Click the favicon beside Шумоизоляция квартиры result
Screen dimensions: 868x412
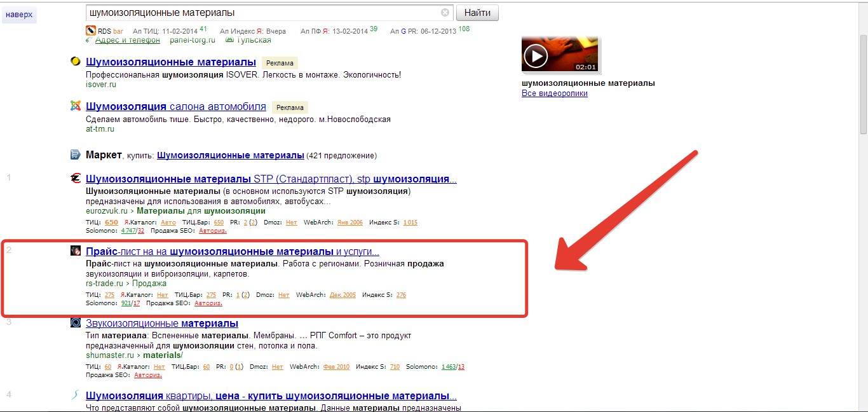pos(76,395)
